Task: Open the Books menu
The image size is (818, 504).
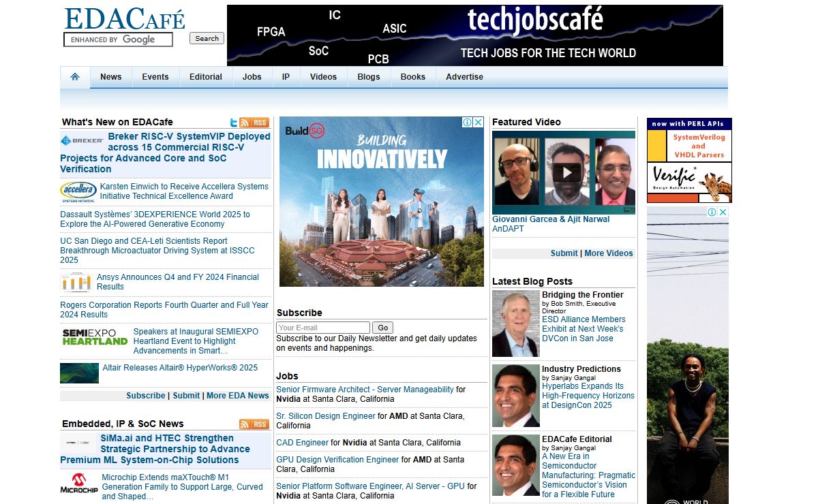Action: click(x=413, y=77)
